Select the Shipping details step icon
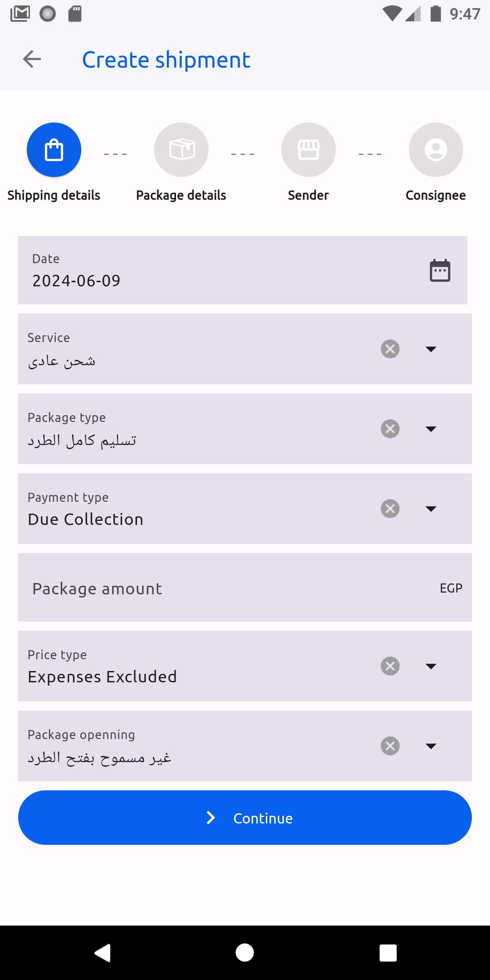Image resolution: width=490 pixels, height=980 pixels. coord(54,150)
